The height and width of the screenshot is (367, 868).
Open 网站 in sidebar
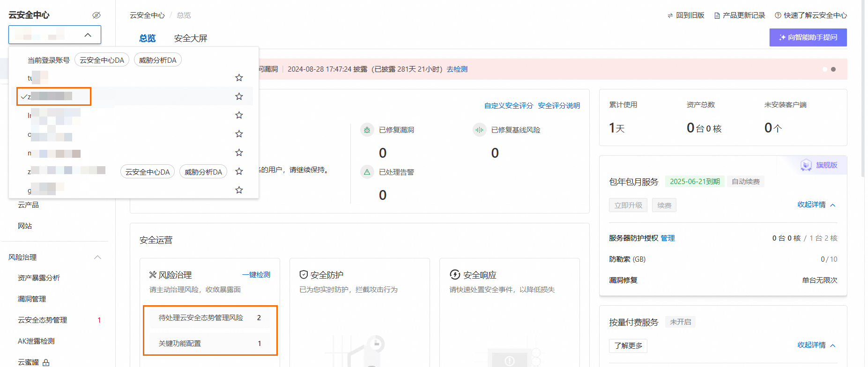click(x=25, y=226)
